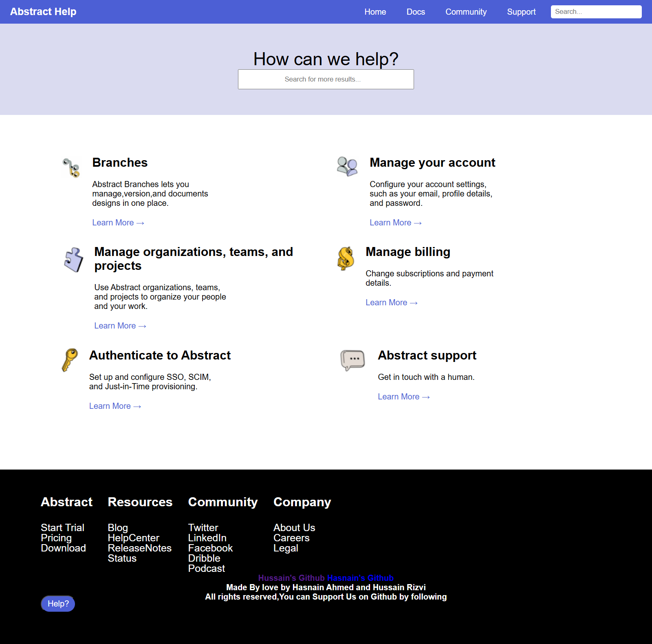Open the Docs menu item
This screenshot has height=644, width=652.
pos(416,12)
